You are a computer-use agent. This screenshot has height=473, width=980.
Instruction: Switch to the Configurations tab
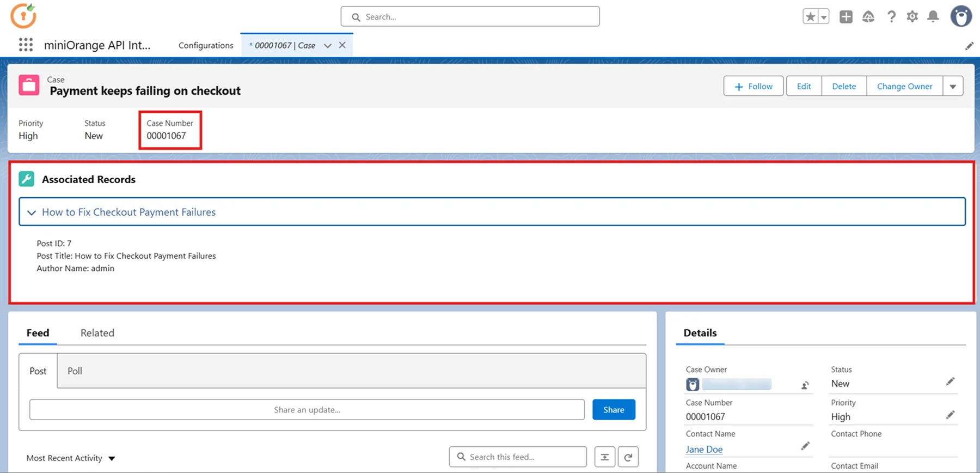tap(206, 45)
